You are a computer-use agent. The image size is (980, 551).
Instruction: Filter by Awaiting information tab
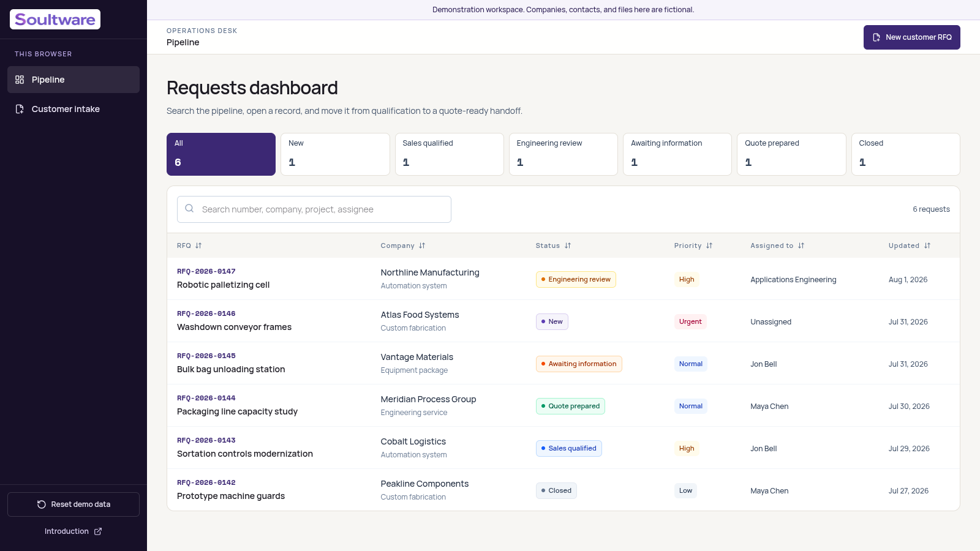[x=677, y=154]
